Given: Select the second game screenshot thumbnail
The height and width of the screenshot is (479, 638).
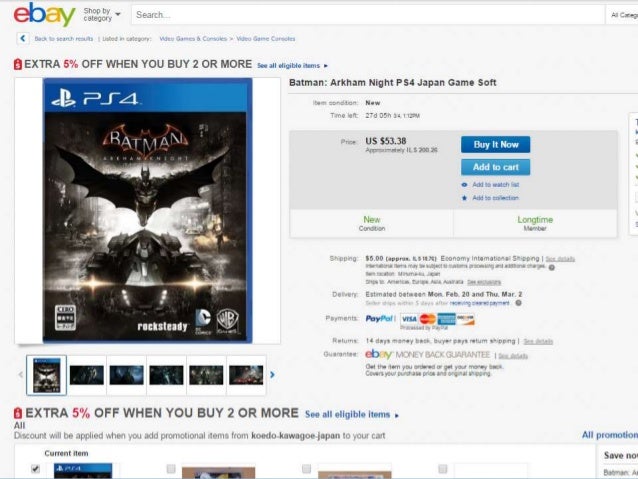Looking at the screenshot, I should [126, 375].
